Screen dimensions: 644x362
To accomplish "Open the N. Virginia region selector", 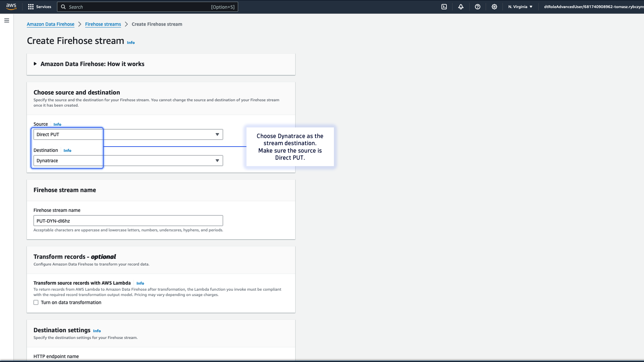I will click(520, 6).
